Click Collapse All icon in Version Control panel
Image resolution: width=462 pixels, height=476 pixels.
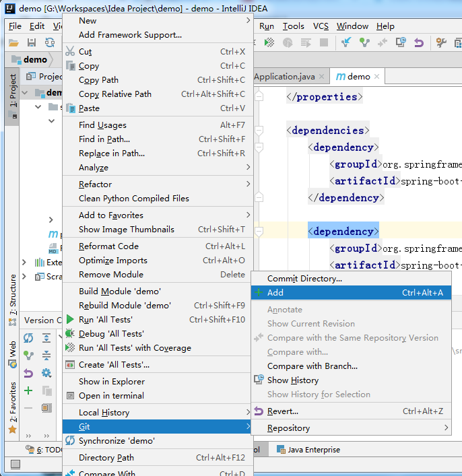(46, 355)
